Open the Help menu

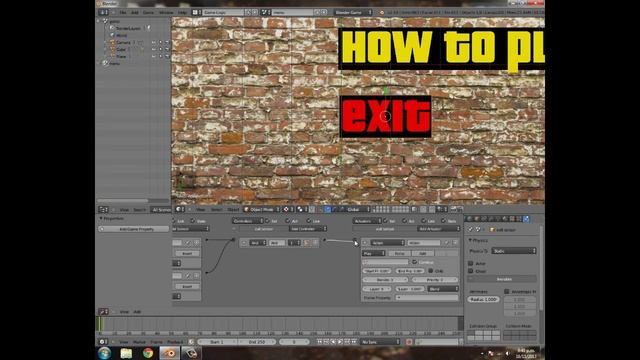(x=182, y=12)
